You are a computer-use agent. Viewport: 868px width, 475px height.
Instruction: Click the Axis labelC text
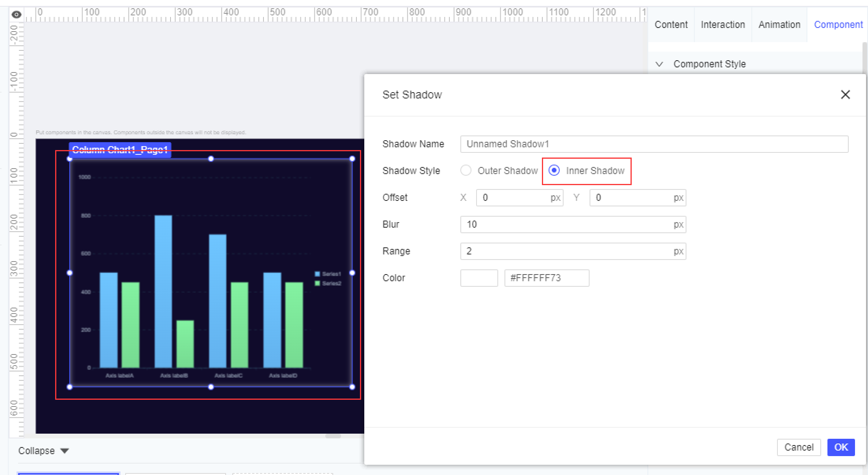(228, 375)
